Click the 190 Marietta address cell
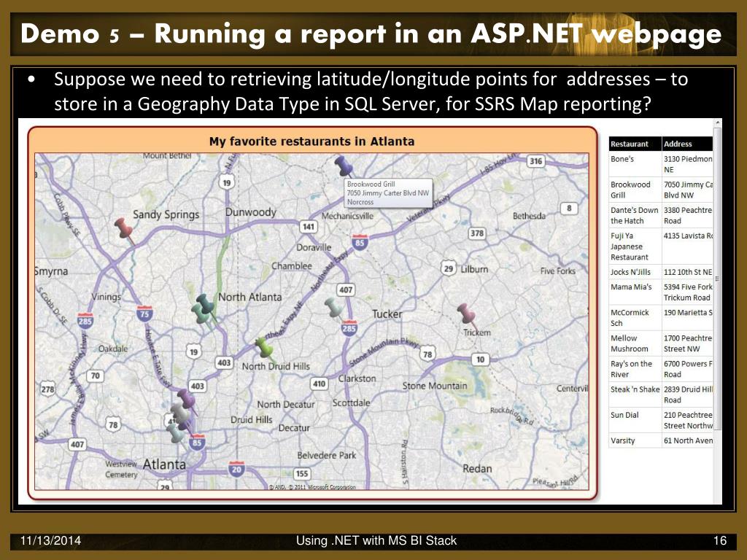 [x=687, y=318]
